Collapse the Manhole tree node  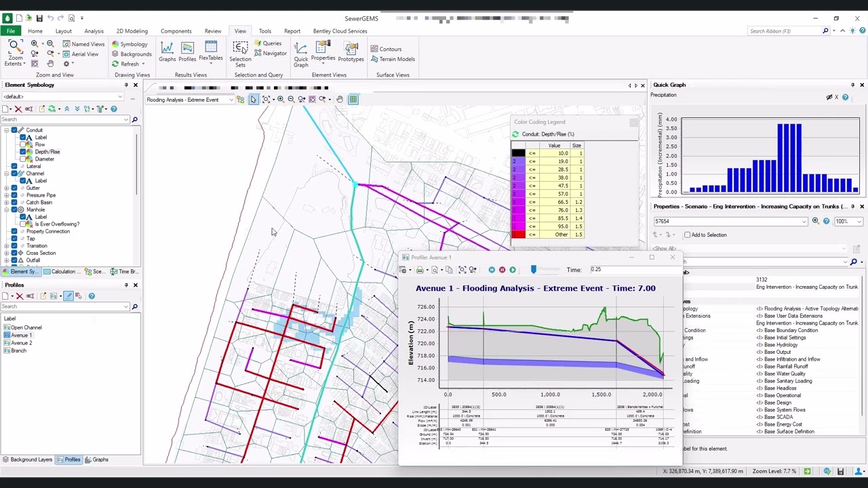(x=6, y=209)
